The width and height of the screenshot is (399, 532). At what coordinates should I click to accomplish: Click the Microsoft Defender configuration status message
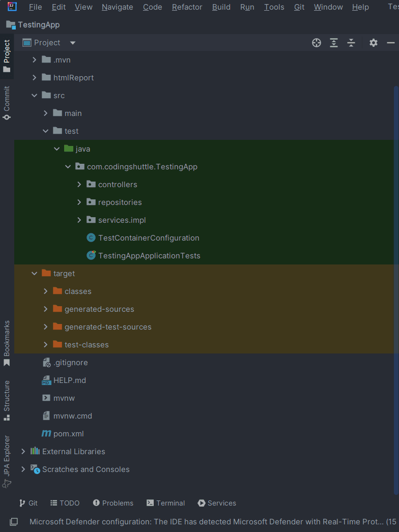[x=213, y=521]
